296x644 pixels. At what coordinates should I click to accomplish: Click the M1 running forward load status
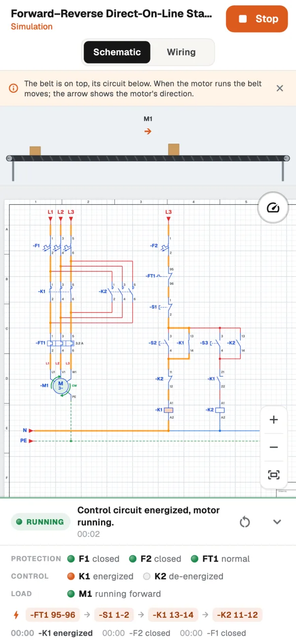(114, 594)
